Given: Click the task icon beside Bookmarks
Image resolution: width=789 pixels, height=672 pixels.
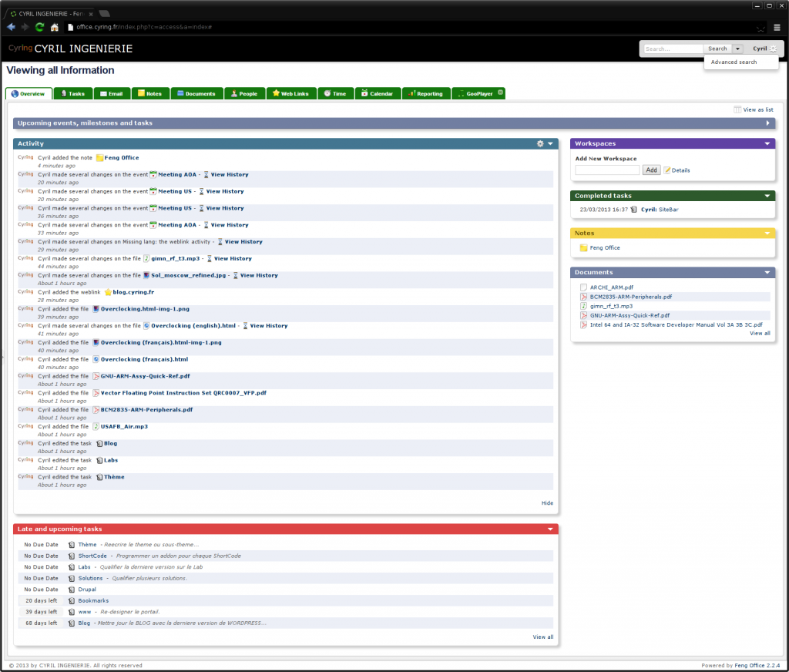Looking at the screenshot, I should pyautogui.click(x=72, y=601).
